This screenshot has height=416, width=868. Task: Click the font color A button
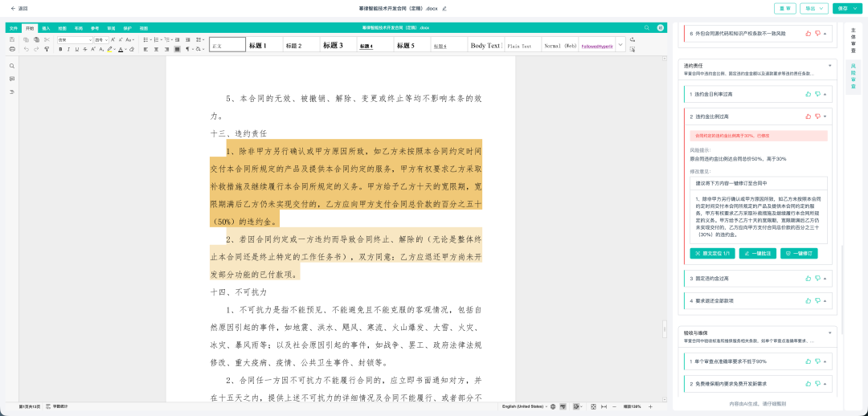pyautogui.click(x=121, y=49)
